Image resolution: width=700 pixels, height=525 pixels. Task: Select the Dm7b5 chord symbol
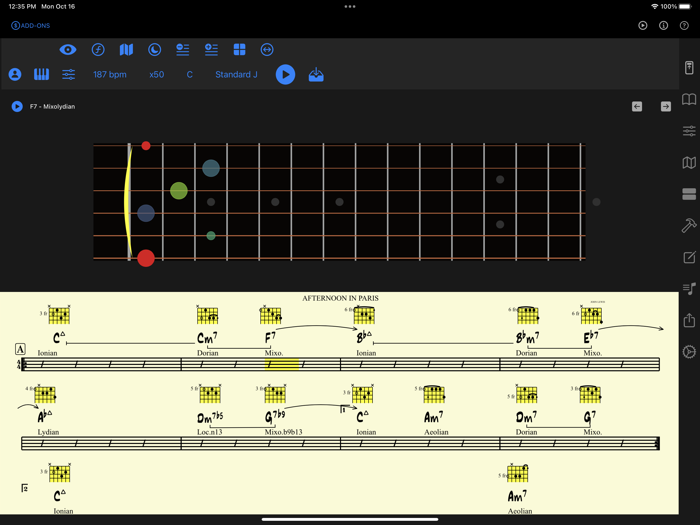210,417
